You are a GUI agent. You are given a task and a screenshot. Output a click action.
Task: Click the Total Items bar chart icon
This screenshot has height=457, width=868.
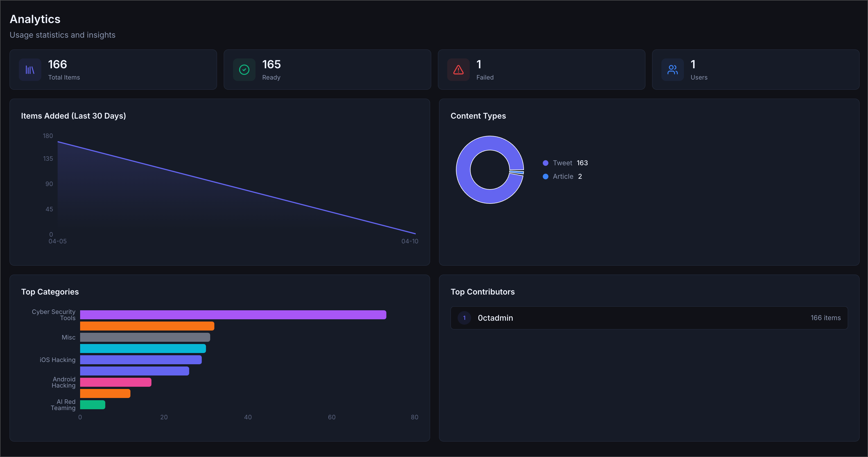pos(30,69)
